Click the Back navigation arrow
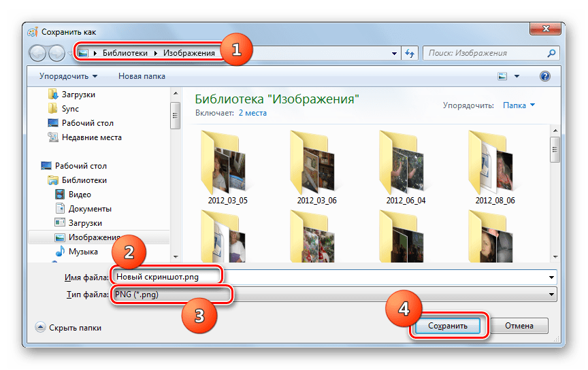This screenshot has width=588, height=370. 37,53
